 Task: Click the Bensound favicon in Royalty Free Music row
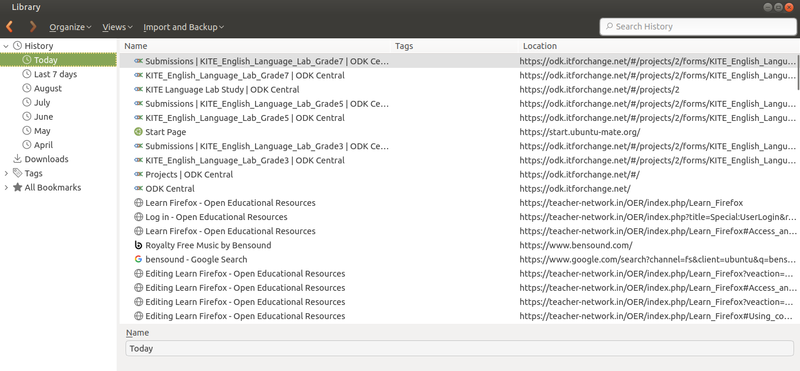(x=138, y=245)
